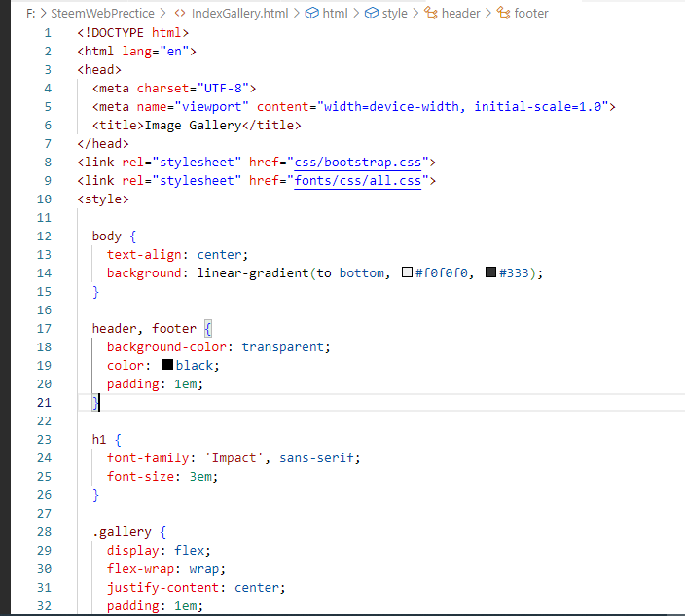685x616 pixels.
Task: Click the cube icon before style breadcrumb
Action: point(372,13)
